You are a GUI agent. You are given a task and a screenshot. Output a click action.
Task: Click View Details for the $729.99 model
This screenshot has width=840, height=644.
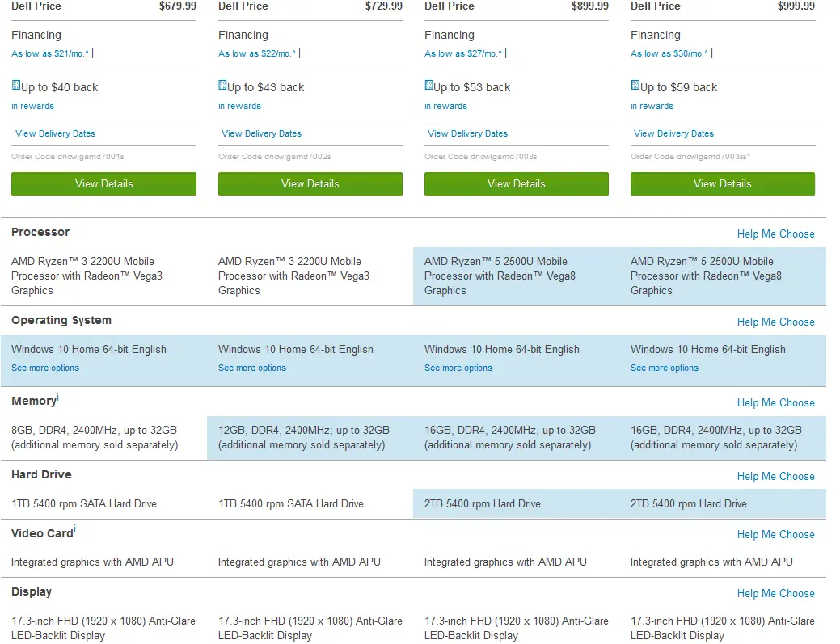(310, 183)
